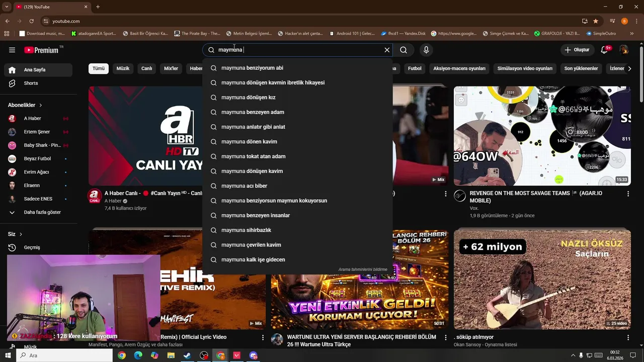Click the magnifier search submit button
This screenshot has height=362, width=644.
404,50
